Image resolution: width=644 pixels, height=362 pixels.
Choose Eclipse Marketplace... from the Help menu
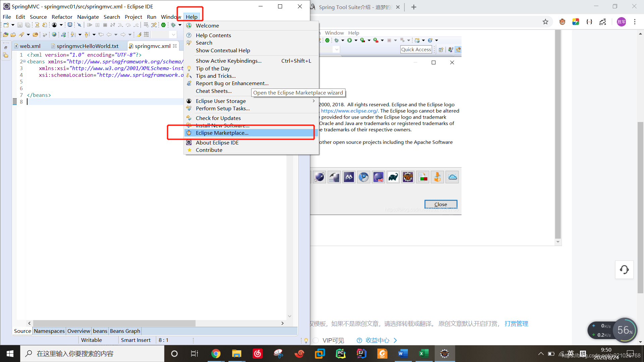222,133
